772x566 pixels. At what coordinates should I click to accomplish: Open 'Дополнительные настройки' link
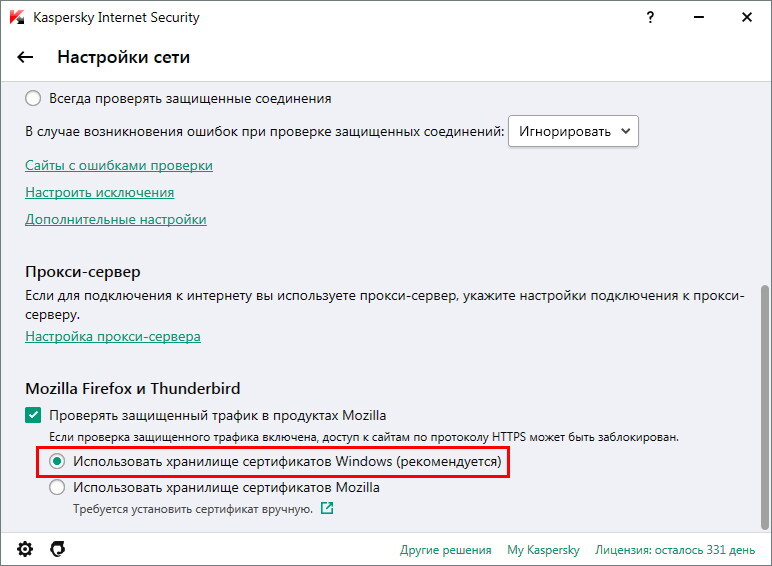(116, 220)
